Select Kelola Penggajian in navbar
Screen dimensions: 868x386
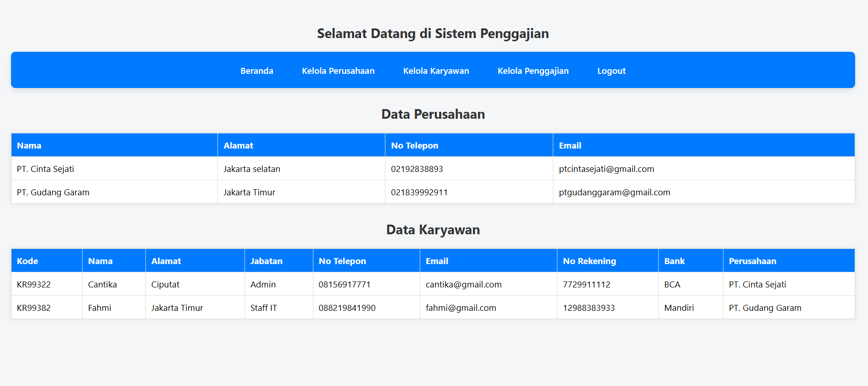tap(533, 71)
